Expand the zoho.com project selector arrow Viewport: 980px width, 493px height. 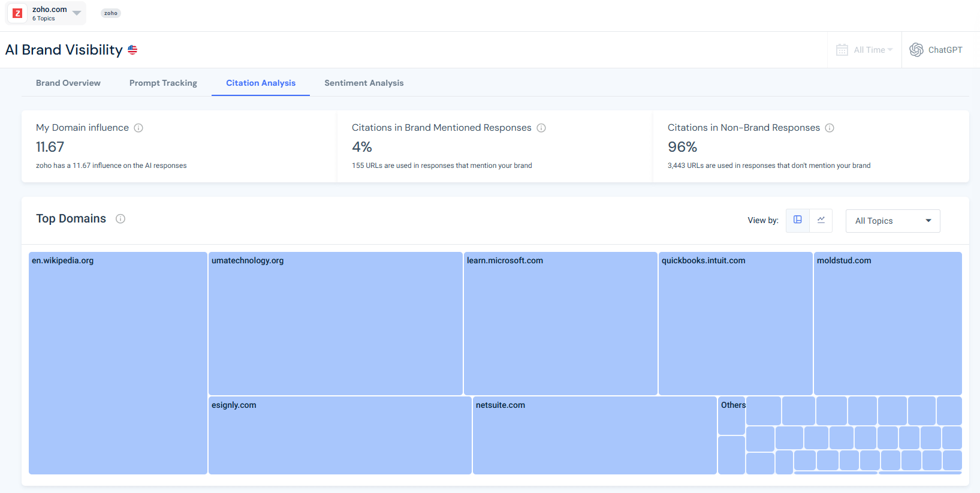pyautogui.click(x=77, y=13)
